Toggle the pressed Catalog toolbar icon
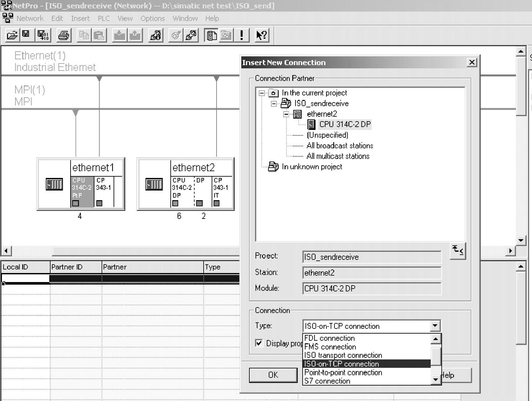The width and height of the screenshot is (532, 401). point(211,35)
